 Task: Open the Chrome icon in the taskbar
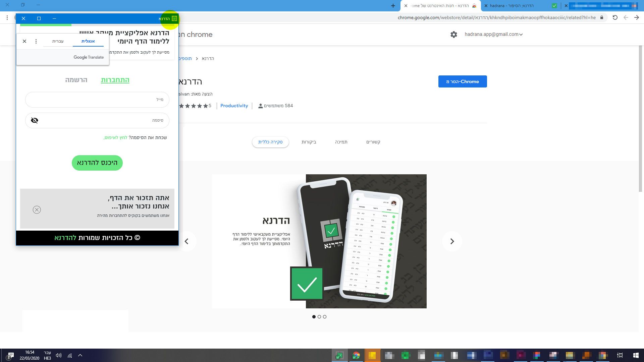click(x=356, y=355)
